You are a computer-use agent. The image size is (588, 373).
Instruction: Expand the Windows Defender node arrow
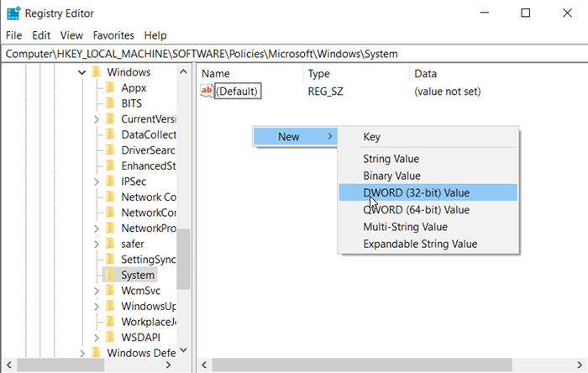pos(82,353)
